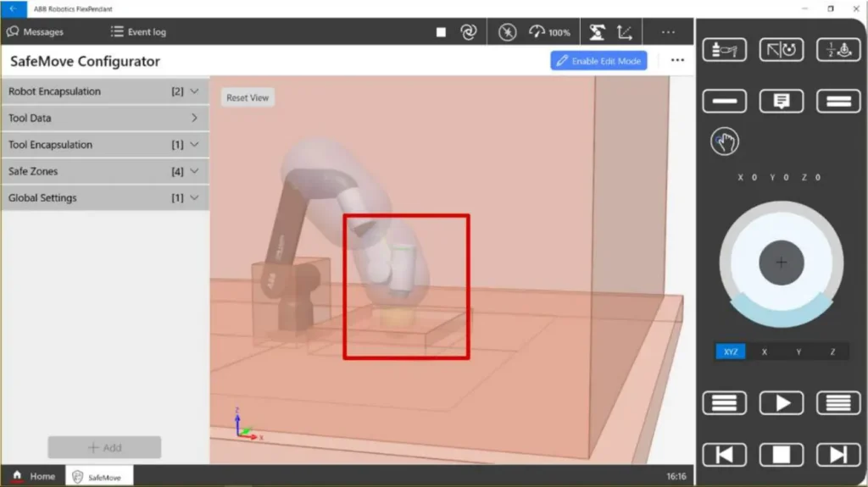Click the stop square icon in status bar

441,32
